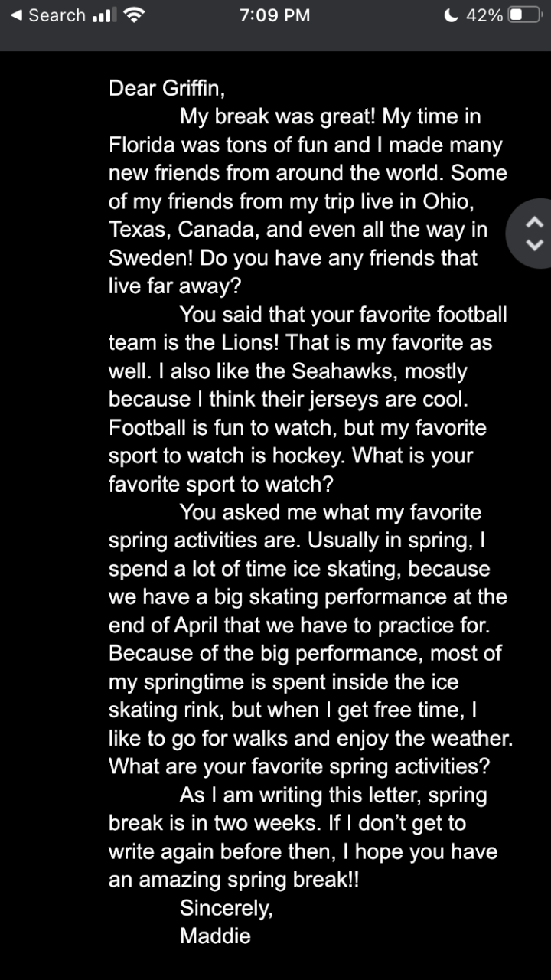Tap the back arrow beside Search

[x=16, y=15]
